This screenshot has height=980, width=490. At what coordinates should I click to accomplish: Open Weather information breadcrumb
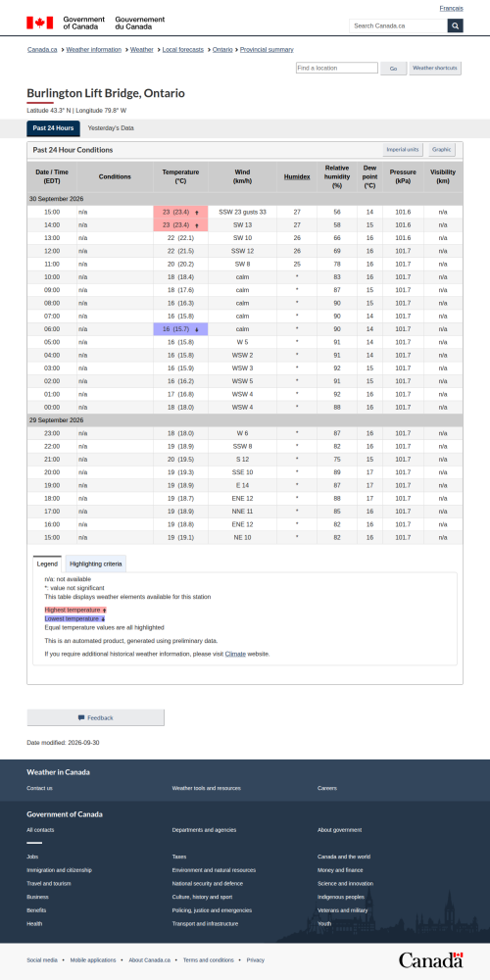click(94, 49)
